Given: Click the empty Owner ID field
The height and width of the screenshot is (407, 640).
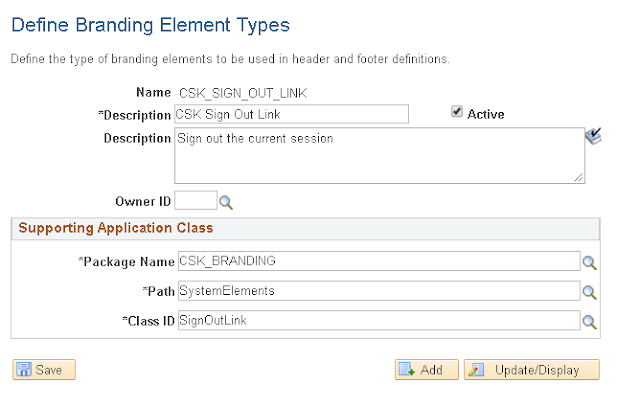Looking at the screenshot, I should pos(194,201).
